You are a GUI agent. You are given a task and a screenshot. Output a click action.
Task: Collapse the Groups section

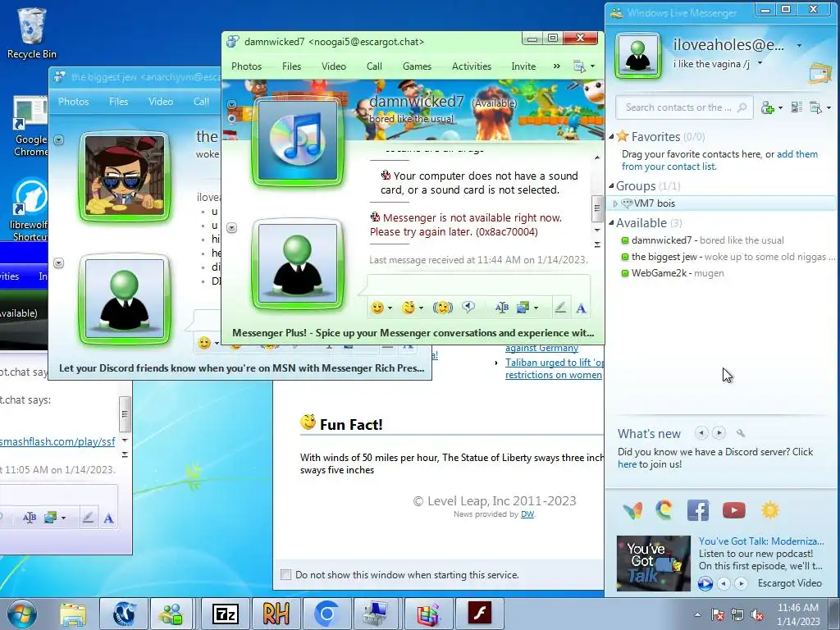[x=612, y=186]
